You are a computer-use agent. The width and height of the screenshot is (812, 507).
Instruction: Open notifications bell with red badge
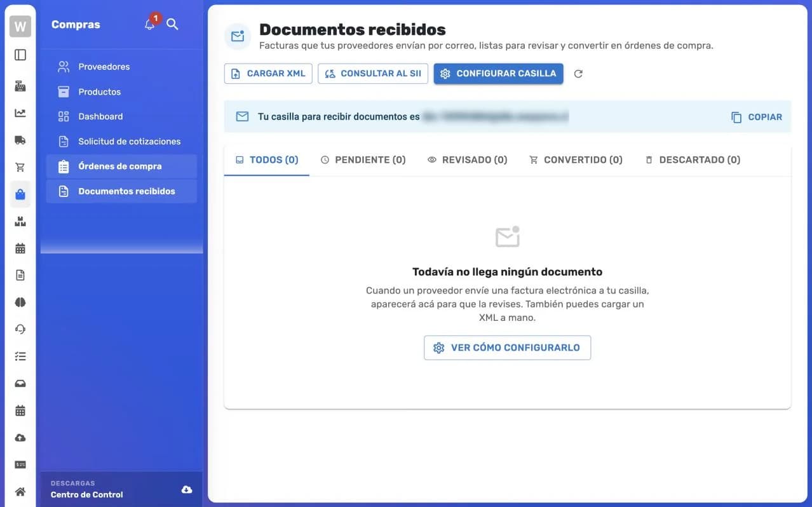coord(150,24)
